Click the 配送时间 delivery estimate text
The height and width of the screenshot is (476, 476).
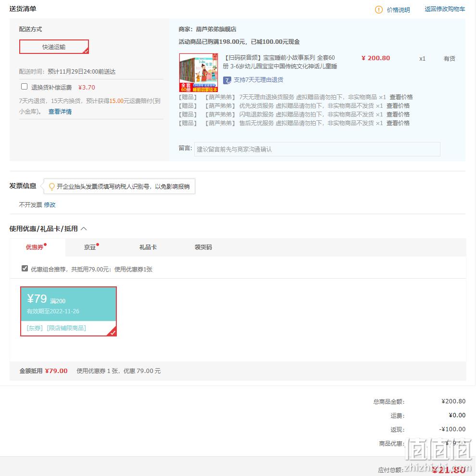[67, 72]
